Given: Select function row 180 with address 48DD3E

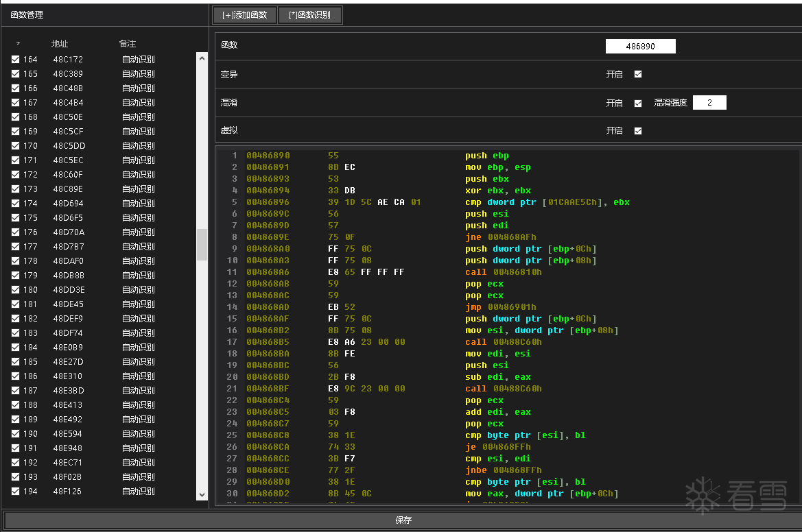Looking at the screenshot, I should 69,290.
